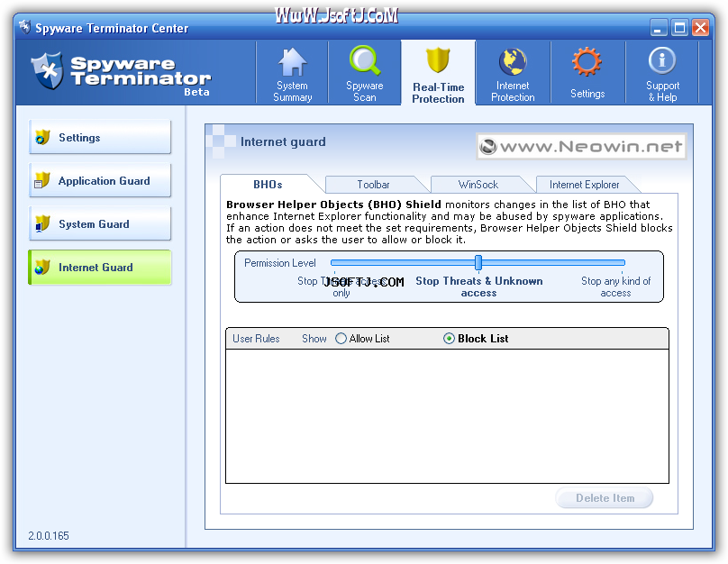Click the System Guard shield icon
This screenshot has height=564, width=728.
point(42,223)
